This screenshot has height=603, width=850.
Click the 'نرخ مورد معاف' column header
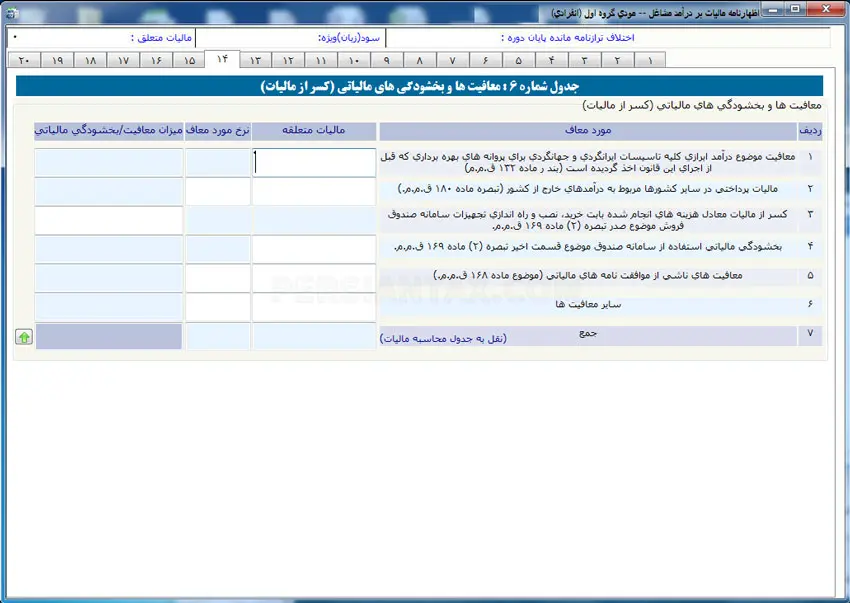click(x=218, y=131)
